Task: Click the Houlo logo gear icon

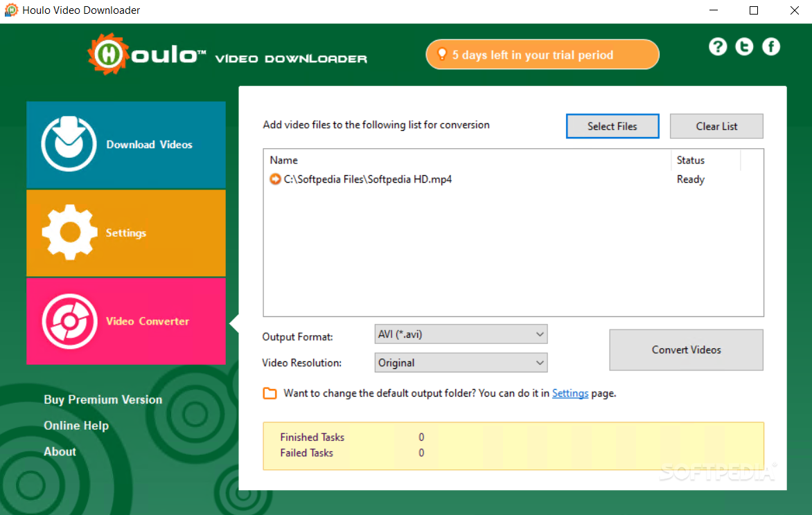Action: [108, 55]
